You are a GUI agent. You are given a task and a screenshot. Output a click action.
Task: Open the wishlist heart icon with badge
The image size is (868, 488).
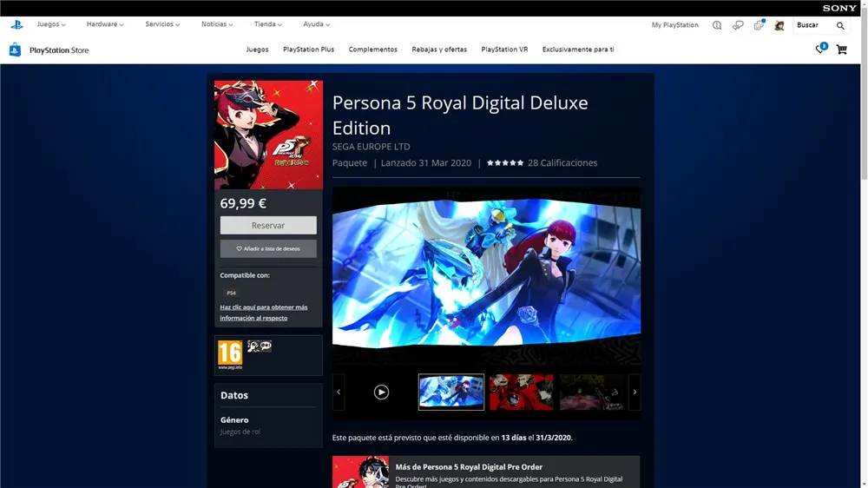click(820, 49)
